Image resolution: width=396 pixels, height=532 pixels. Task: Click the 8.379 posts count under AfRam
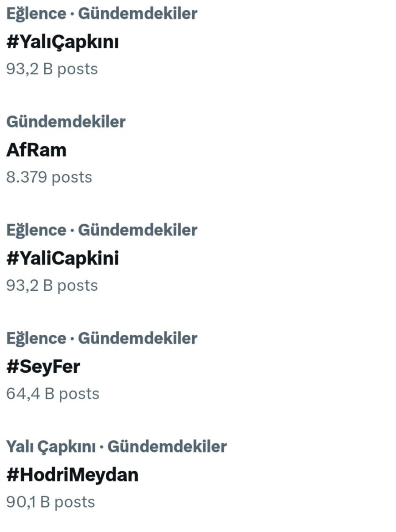point(49,177)
